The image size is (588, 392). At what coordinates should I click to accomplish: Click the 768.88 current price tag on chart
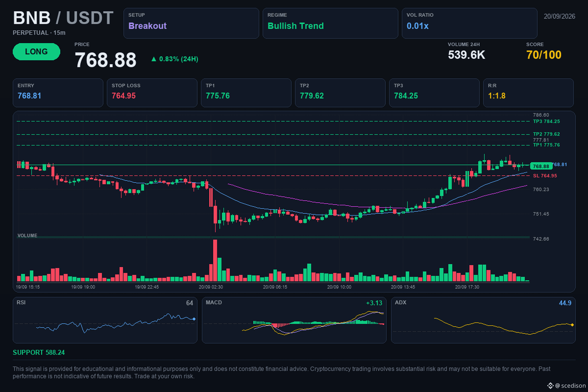541,166
